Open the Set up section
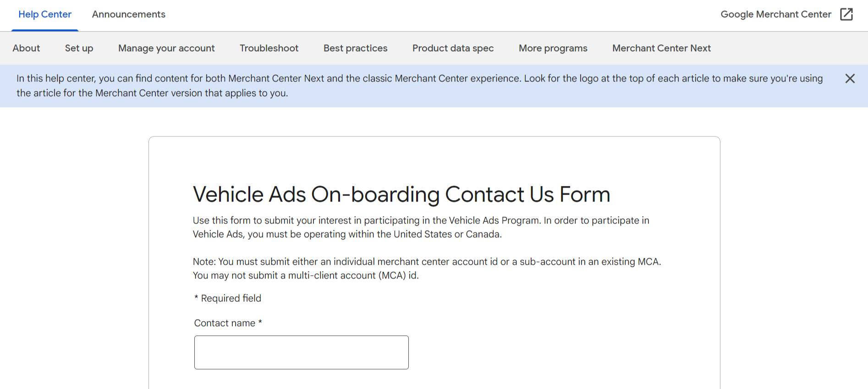The width and height of the screenshot is (868, 389). click(79, 48)
